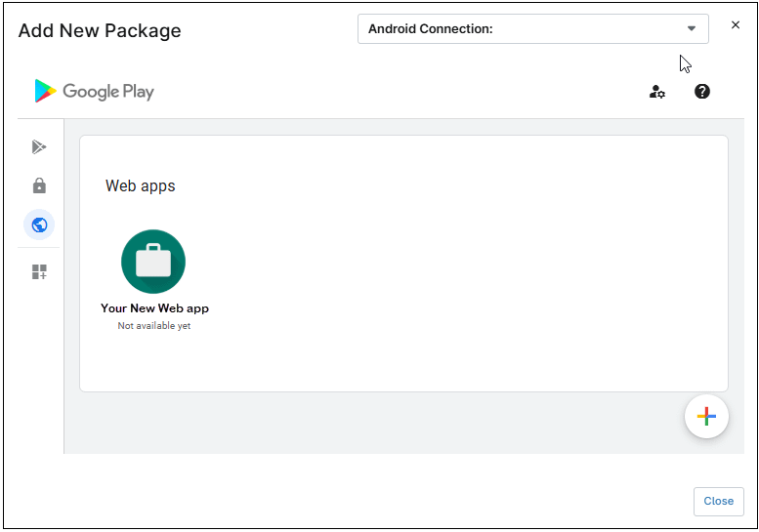Click the 'Web apps' heading
759x532 pixels.
pyautogui.click(x=141, y=186)
